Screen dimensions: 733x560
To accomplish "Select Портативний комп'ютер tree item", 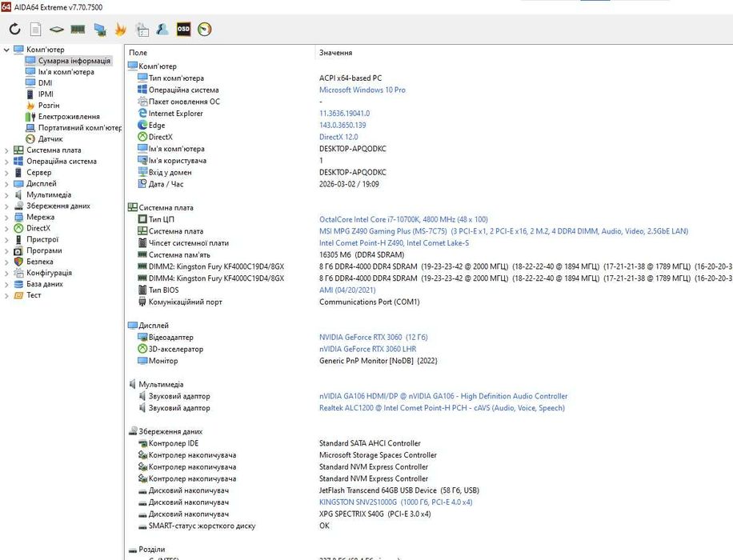I will tap(79, 128).
